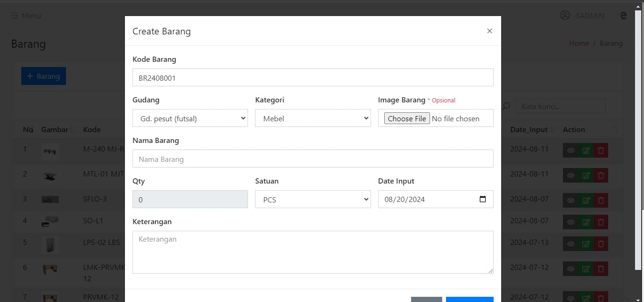Click the Kode Barang input field
The image size is (644, 302).
click(x=313, y=78)
